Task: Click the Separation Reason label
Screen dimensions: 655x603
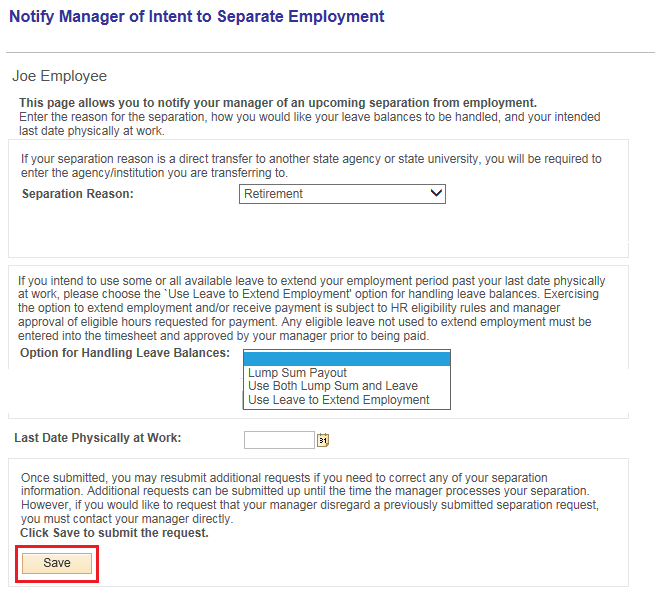Action: tap(77, 194)
